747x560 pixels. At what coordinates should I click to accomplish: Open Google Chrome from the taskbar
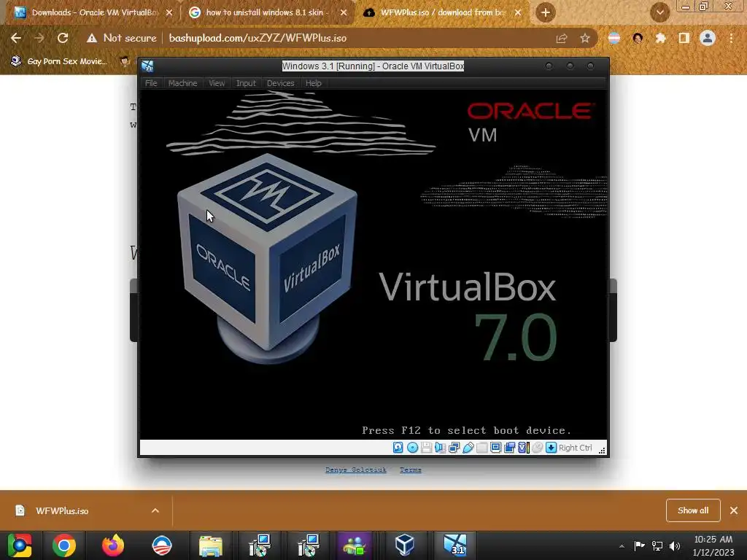tap(64, 545)
